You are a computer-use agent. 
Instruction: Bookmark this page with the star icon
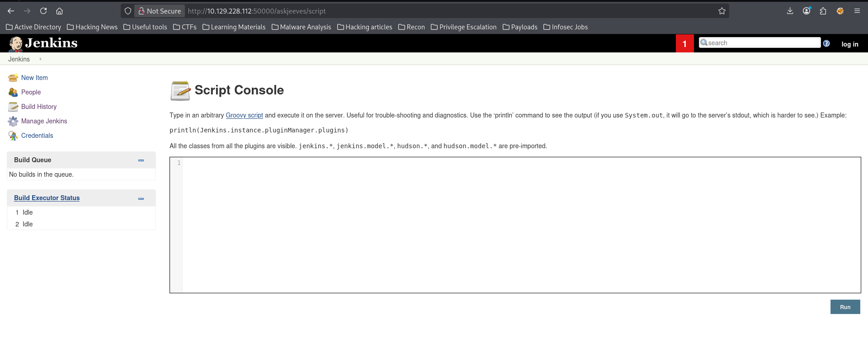(x=722, y=11)
